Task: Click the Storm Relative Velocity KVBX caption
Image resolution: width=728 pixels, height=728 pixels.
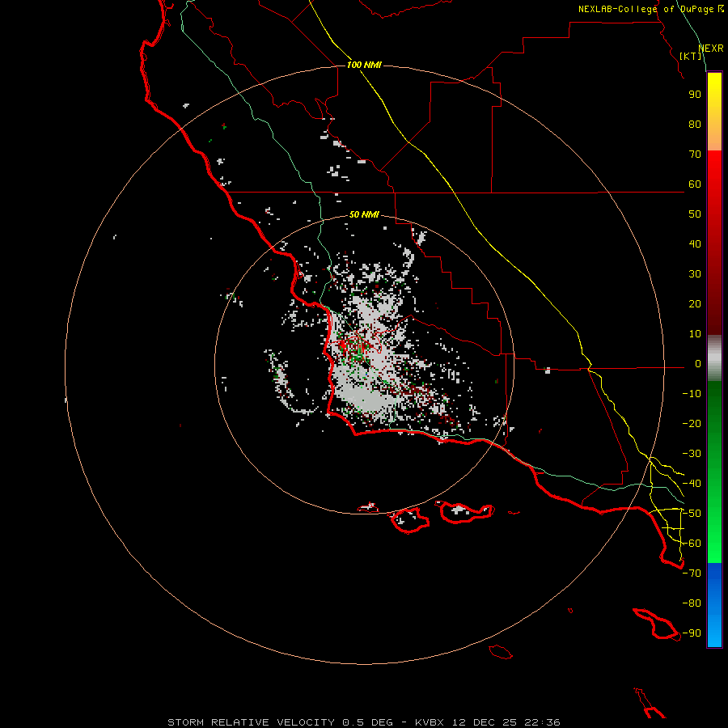Action: (364, 722)
